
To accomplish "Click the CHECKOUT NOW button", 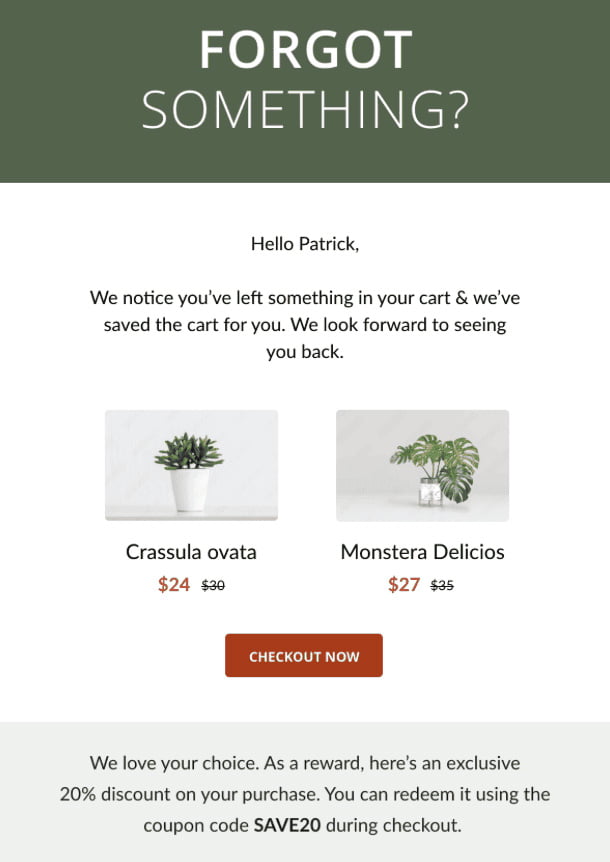I will pyautogui.click(x=304, y=655).
